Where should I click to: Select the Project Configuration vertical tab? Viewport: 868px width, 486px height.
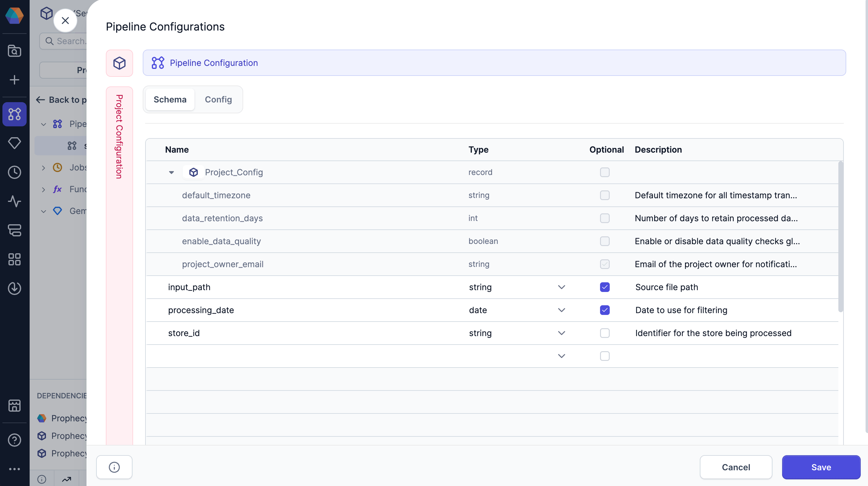coord(119,136)
